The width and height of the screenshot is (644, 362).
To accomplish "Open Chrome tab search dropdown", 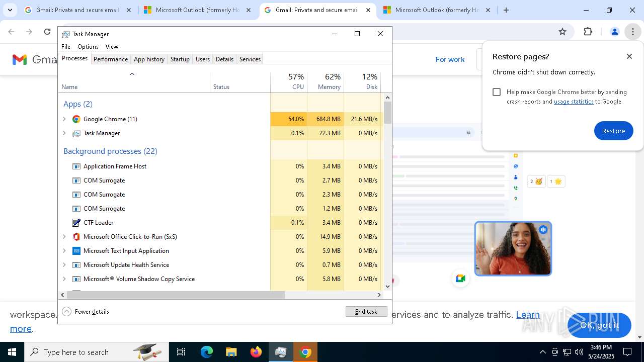I will (10, 10).
